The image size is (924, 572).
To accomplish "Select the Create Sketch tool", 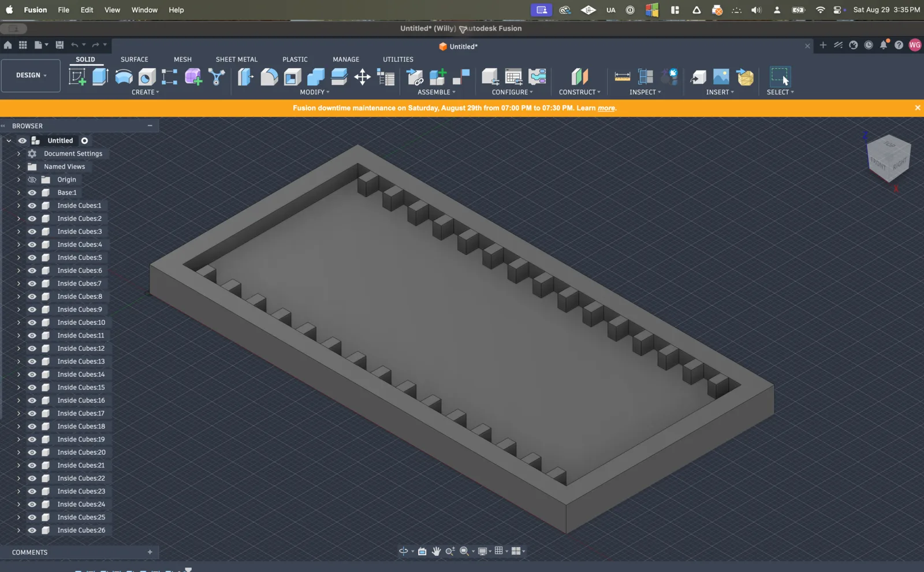I will coord(77,77).
